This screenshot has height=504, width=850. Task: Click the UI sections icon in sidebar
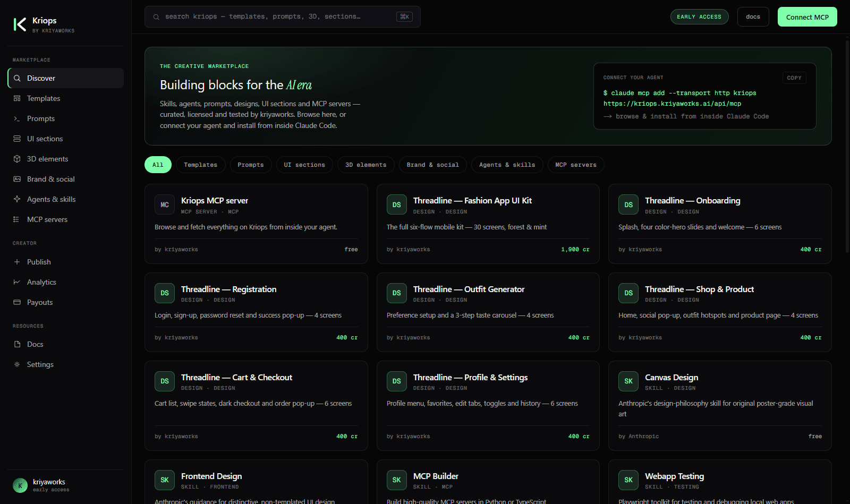17,139
